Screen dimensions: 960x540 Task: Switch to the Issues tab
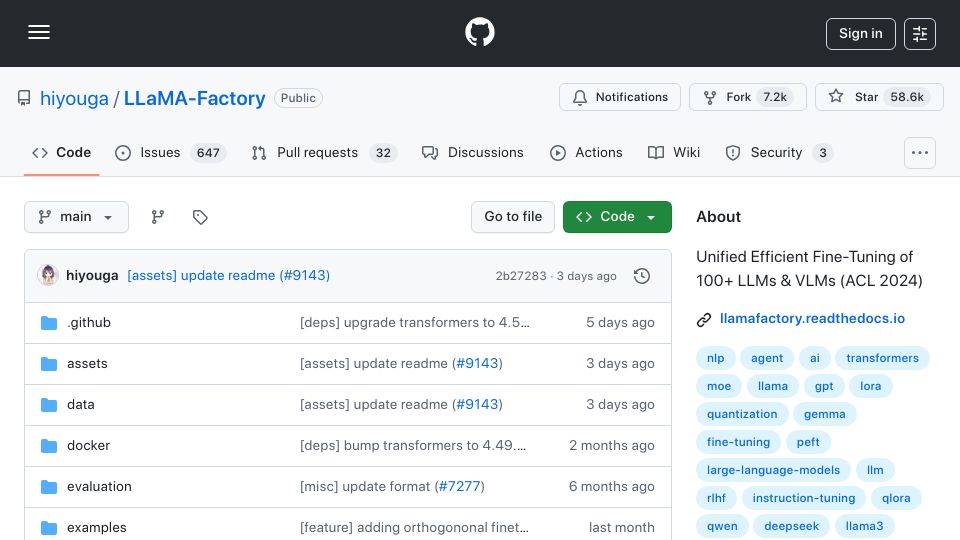[x=170, y=152]
